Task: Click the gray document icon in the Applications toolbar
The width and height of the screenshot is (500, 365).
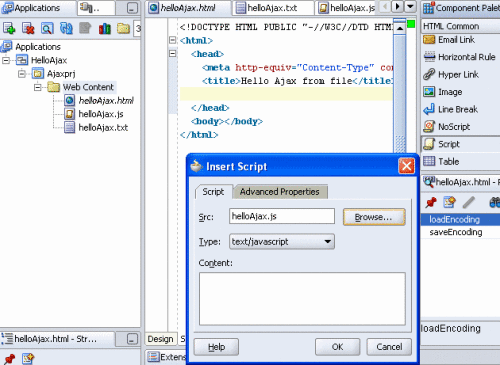Action: 85,28
